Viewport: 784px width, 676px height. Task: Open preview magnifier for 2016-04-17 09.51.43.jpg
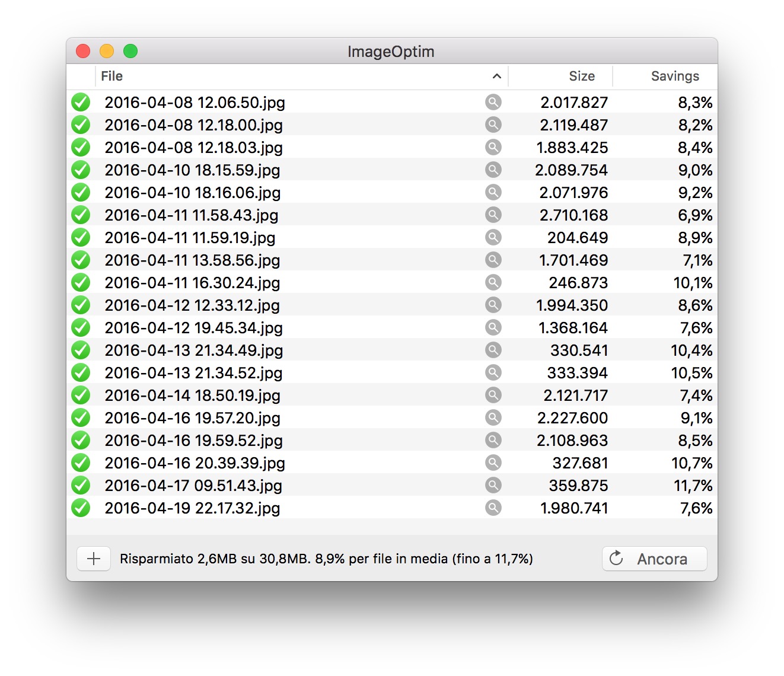click(494, 485)
